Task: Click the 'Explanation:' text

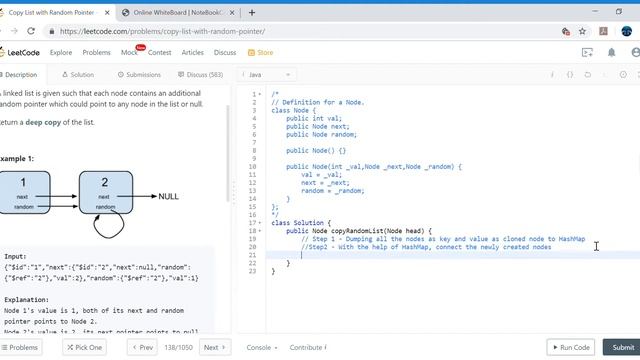Action: (x=26, y=300)
